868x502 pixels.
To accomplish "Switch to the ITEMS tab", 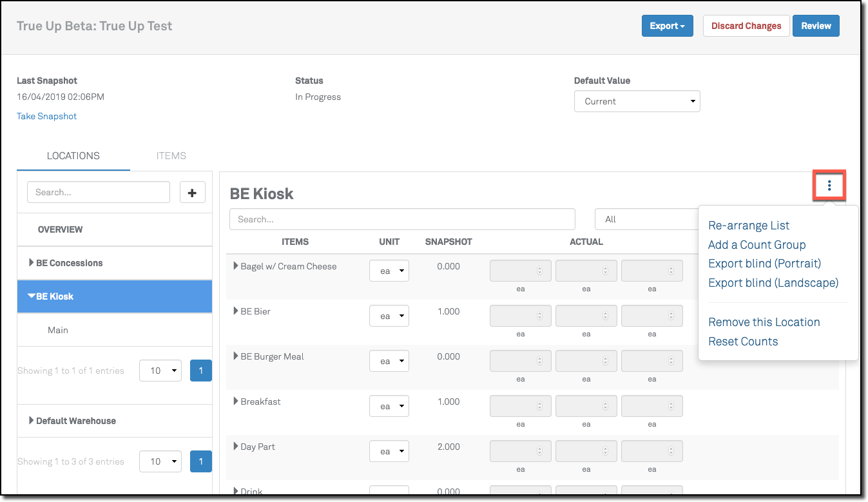I will (x=171, y=156).
